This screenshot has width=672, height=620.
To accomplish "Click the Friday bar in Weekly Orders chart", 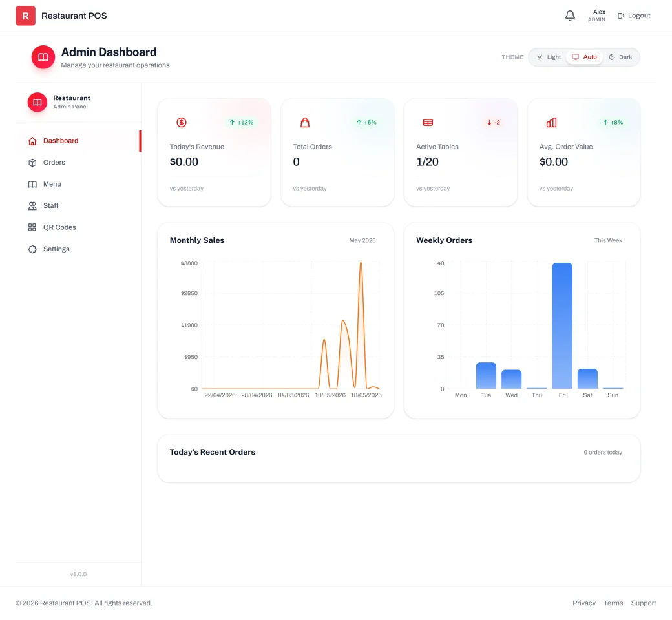I will pos(562,325).
